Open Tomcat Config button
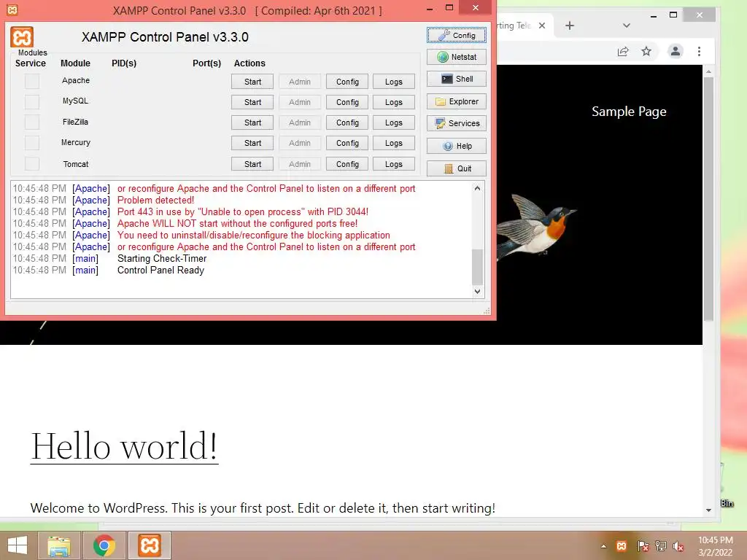The height and width of the screenshot is (560, 747). 347,164
